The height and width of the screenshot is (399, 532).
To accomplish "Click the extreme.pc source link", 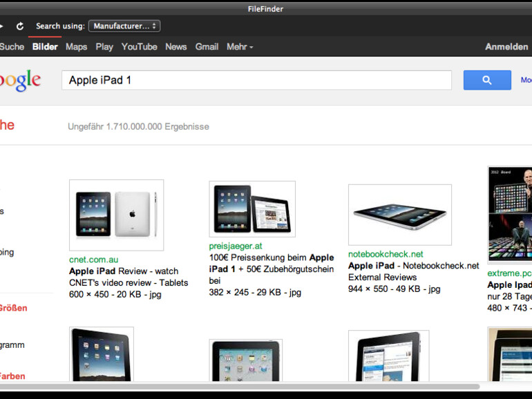I will click(x=510, y=273).
